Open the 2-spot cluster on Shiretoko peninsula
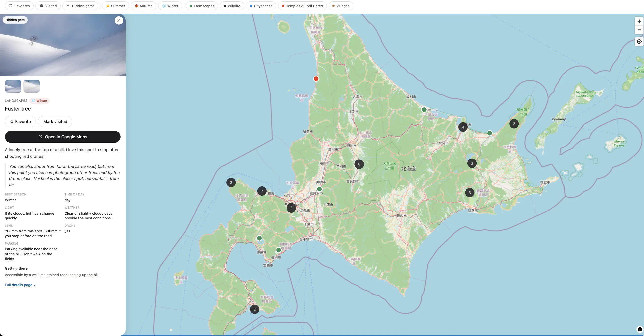The height and width of the screenshot is (336, 644). [514, 124]
